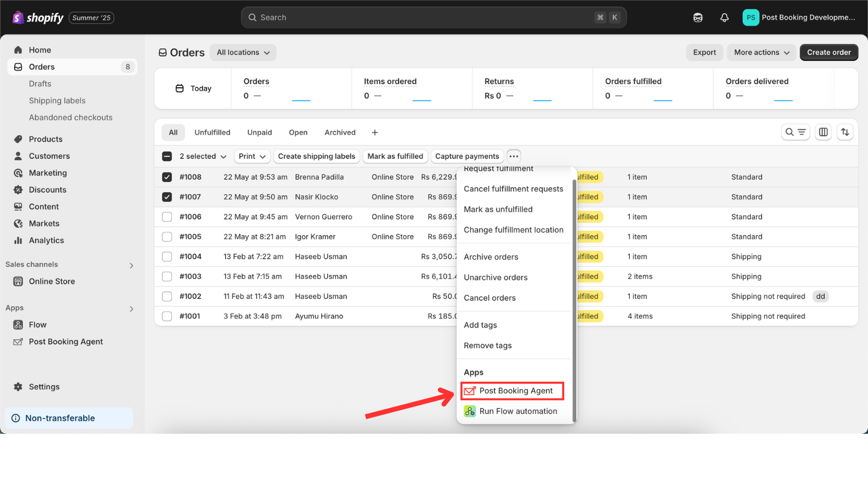The height and width of the screenshot is (488, 868).
Task: Click Capture payments button
Action: [x=467, y=156]
